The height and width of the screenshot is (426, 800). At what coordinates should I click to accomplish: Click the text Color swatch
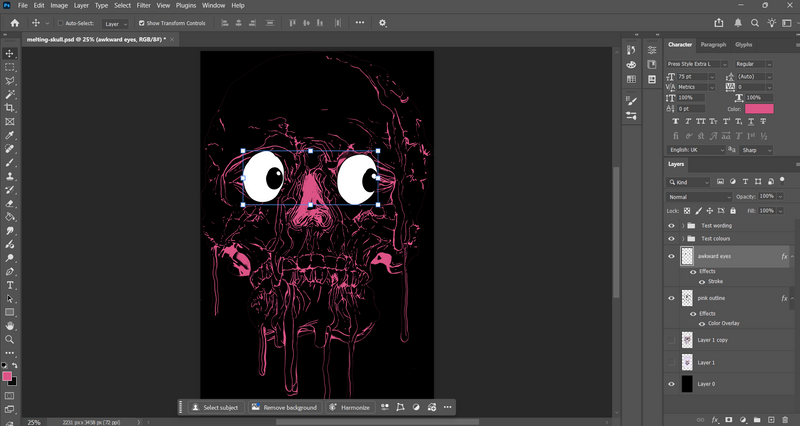[759, 109]
